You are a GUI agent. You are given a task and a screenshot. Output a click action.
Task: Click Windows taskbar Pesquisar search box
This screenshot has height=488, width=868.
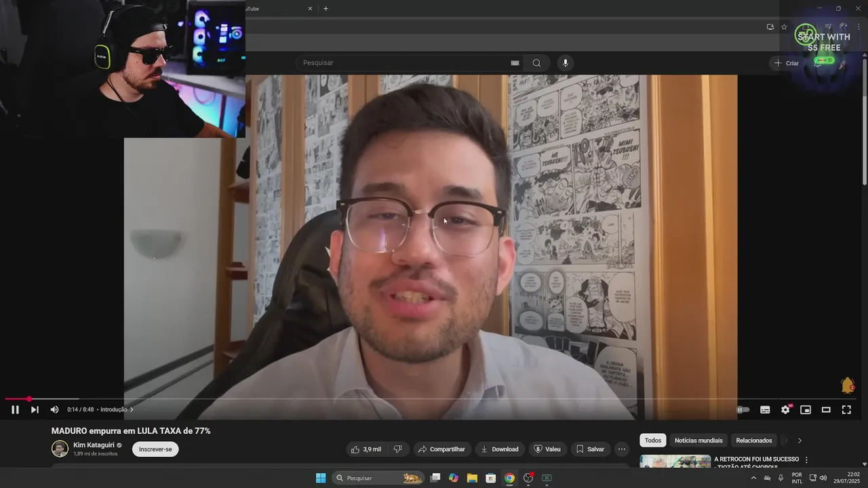378,478
